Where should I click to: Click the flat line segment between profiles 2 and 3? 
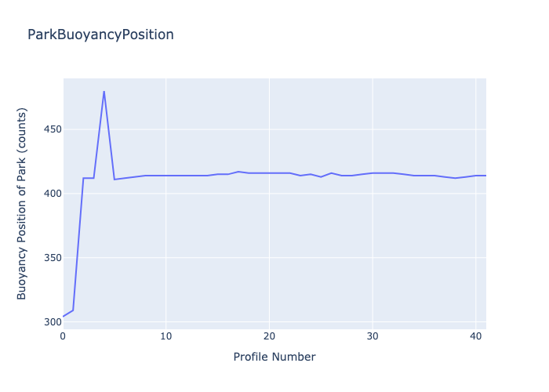click(x=89, y=178)
